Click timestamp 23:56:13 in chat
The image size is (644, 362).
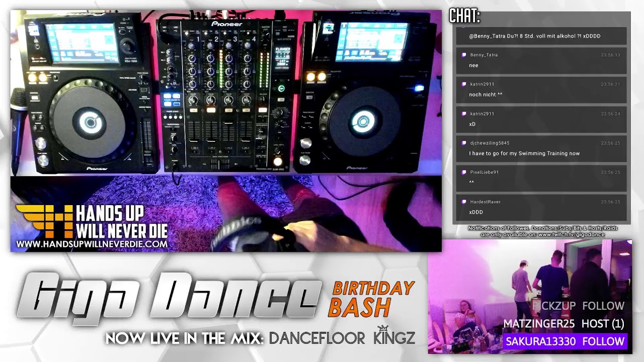(x=610, y=55)
